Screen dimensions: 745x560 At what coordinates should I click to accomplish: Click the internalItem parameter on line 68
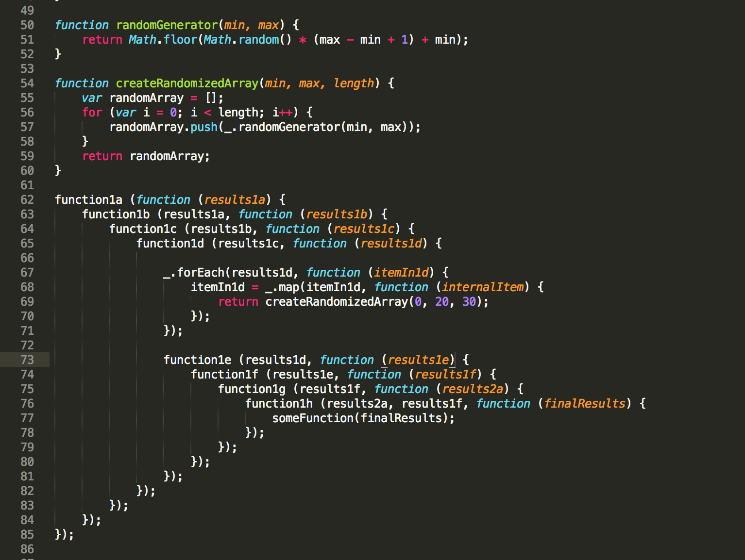tap(483, 287)
